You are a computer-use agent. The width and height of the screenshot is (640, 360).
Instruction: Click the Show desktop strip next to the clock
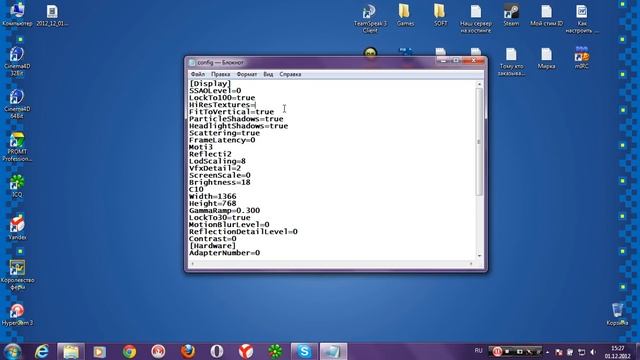tap(637, 351)
